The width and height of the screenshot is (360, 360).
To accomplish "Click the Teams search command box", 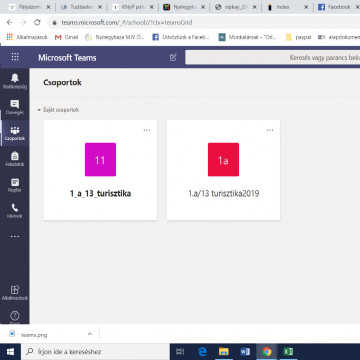I will pyautogui.click(x=272, y=57).
